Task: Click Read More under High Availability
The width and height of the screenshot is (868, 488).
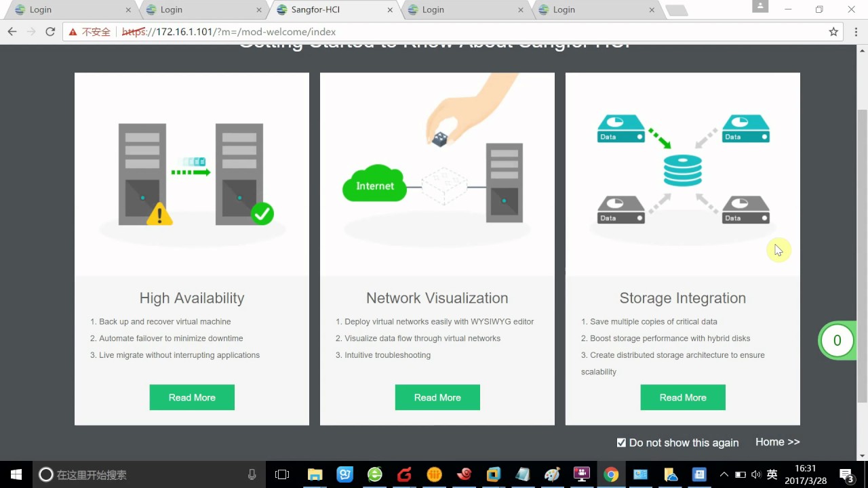Action: (192, 397)
